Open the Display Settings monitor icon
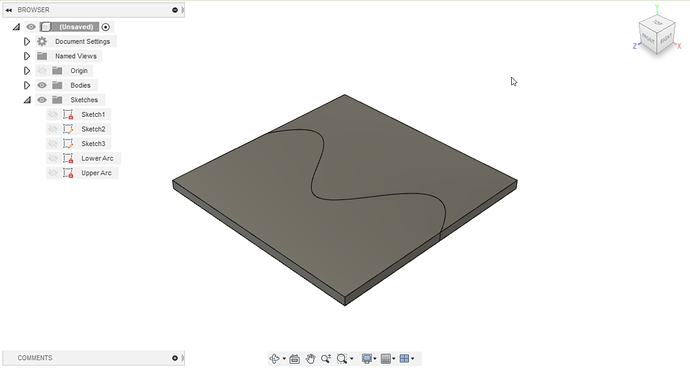 367,359
